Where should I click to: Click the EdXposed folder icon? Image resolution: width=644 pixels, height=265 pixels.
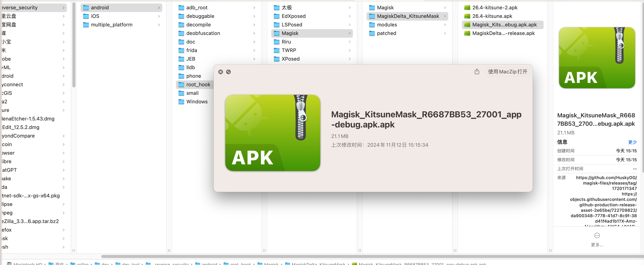coord(276,16)
